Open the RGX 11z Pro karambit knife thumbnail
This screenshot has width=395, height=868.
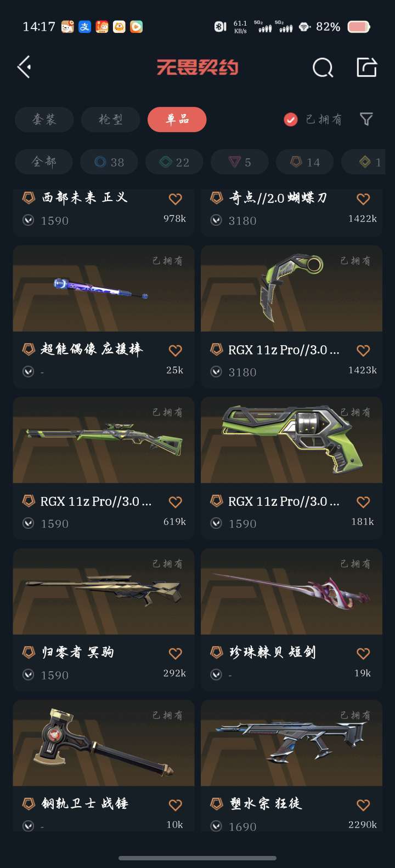[291, 288]
